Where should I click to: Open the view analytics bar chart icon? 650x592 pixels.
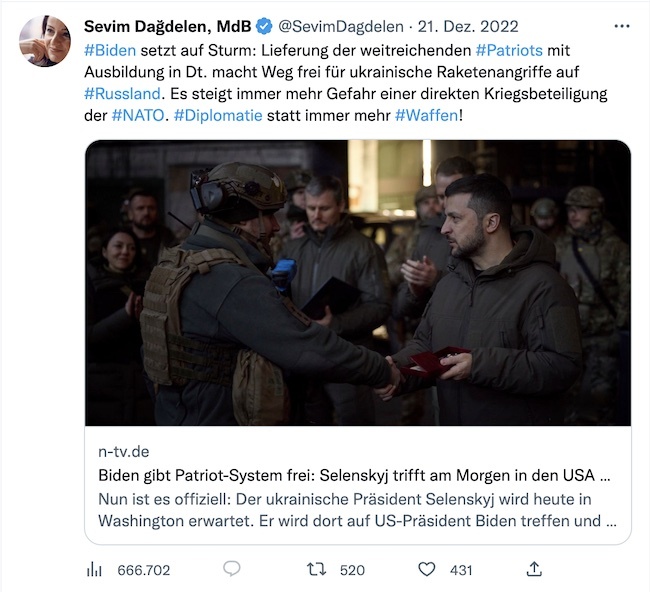tap(94, 570)
